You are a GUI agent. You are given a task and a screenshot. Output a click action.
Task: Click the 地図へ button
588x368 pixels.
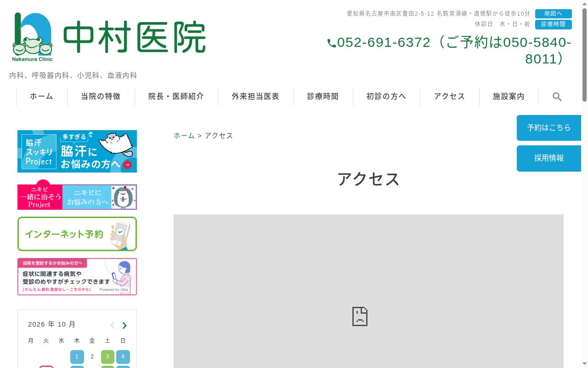point(554,14)
